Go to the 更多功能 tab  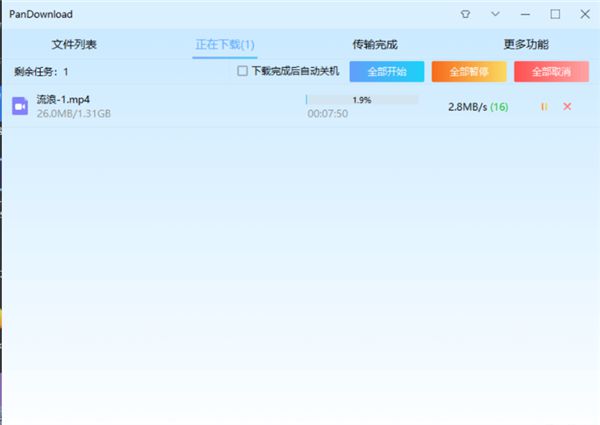[526, 44]
